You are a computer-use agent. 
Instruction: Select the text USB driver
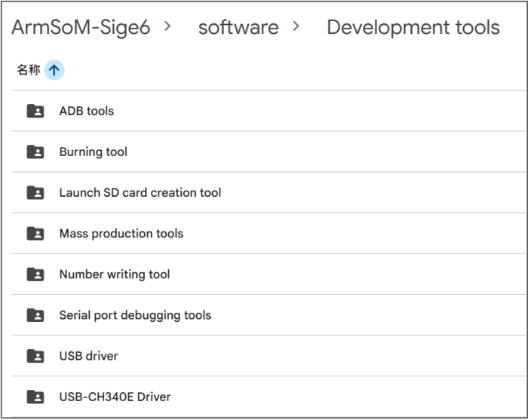(88, 356)
